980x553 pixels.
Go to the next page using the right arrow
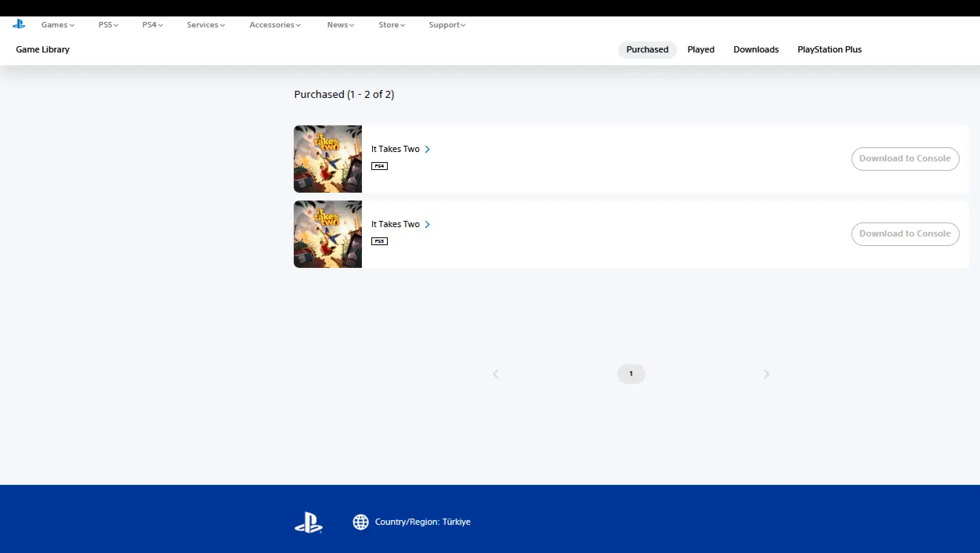point(766,374)
